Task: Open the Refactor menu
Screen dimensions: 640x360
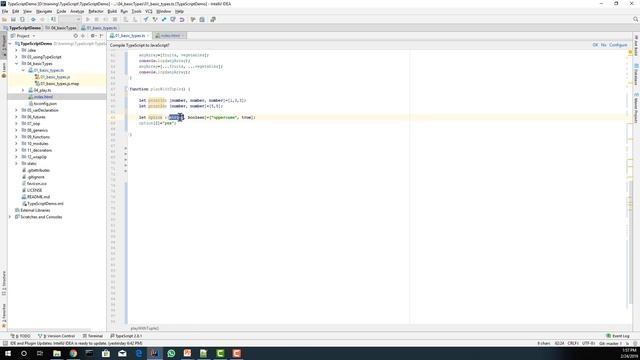Action: [96, 11]
